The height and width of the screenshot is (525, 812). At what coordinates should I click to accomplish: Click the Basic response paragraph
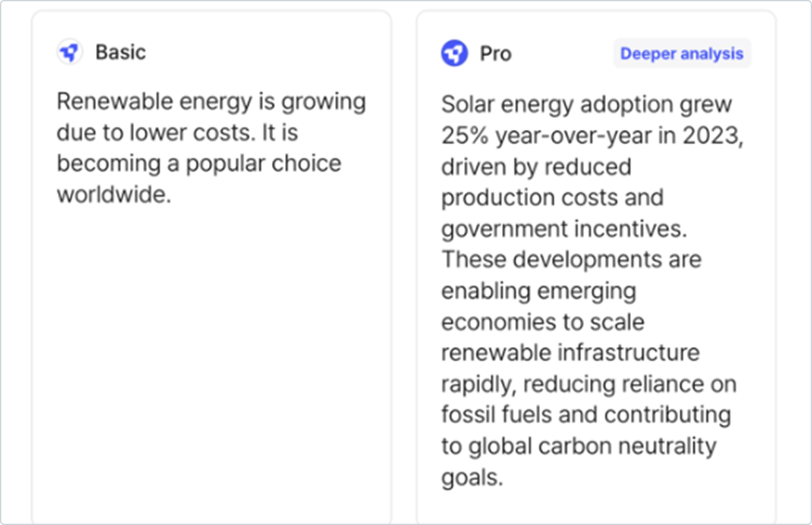click(211, 148)
